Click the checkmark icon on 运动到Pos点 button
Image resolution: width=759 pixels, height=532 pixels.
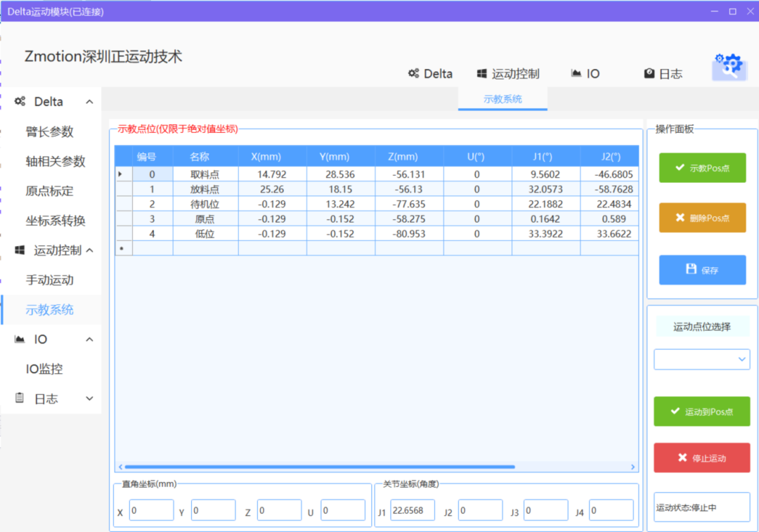(x=675, y=411)
